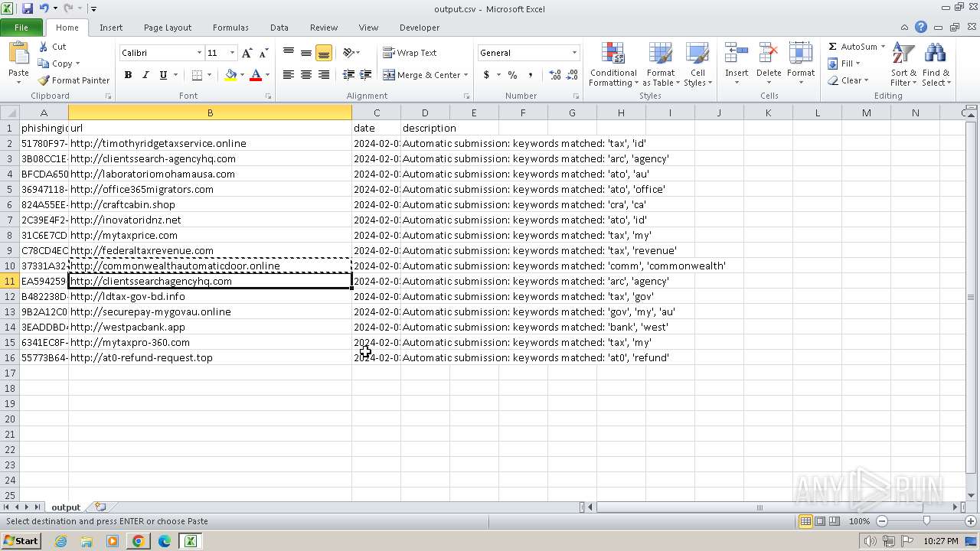
Task: Open Windows Start menu
Action: point(21,540)
